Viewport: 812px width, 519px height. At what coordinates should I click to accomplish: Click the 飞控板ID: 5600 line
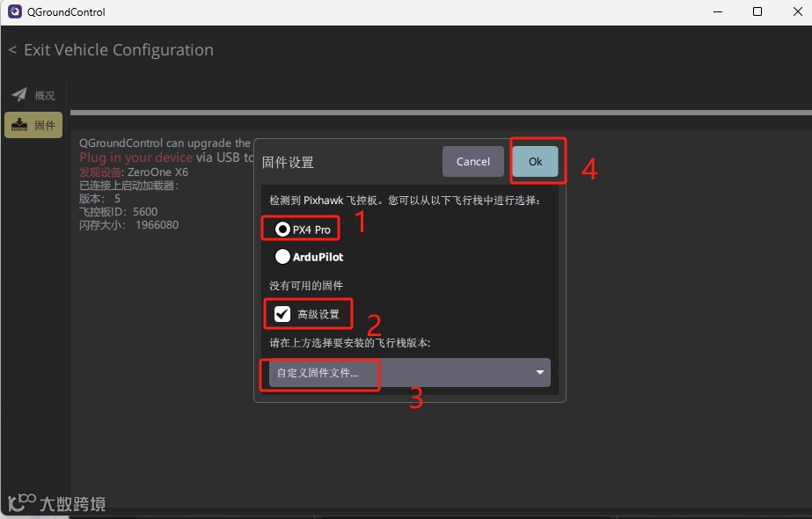(118, 212)
